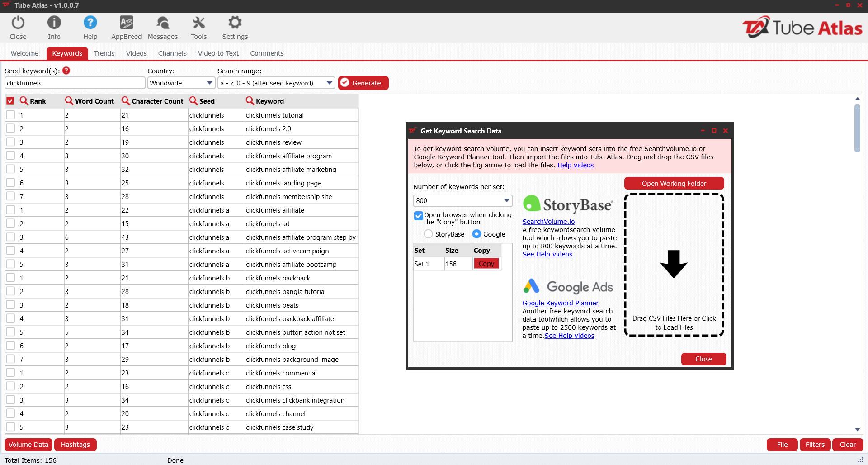The height and width of the screenshot is (465, 868).
Task: Click the Hashtags button
Action: tap(75, 445)
